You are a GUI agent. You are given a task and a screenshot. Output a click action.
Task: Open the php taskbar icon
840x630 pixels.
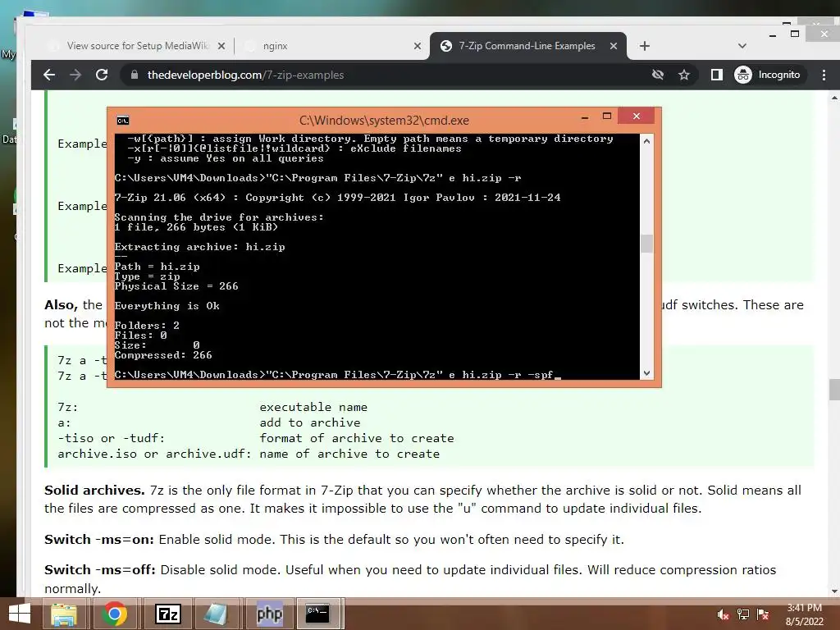269,614
